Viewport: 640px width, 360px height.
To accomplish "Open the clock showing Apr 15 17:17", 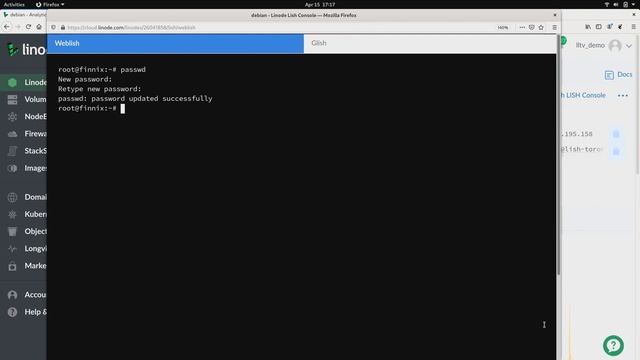I will (x=320, y=4).
